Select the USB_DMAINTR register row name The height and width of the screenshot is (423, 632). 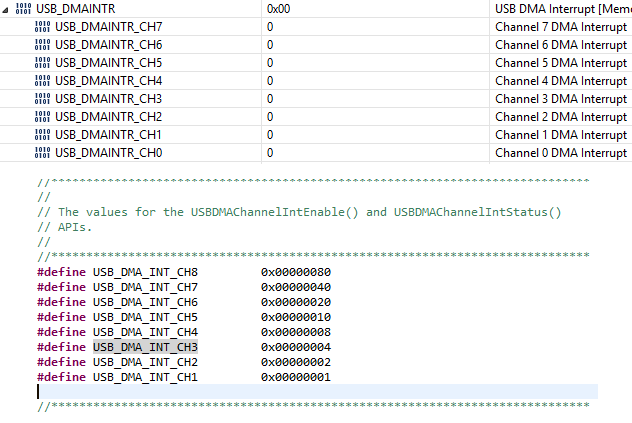[x=76, y=8]
